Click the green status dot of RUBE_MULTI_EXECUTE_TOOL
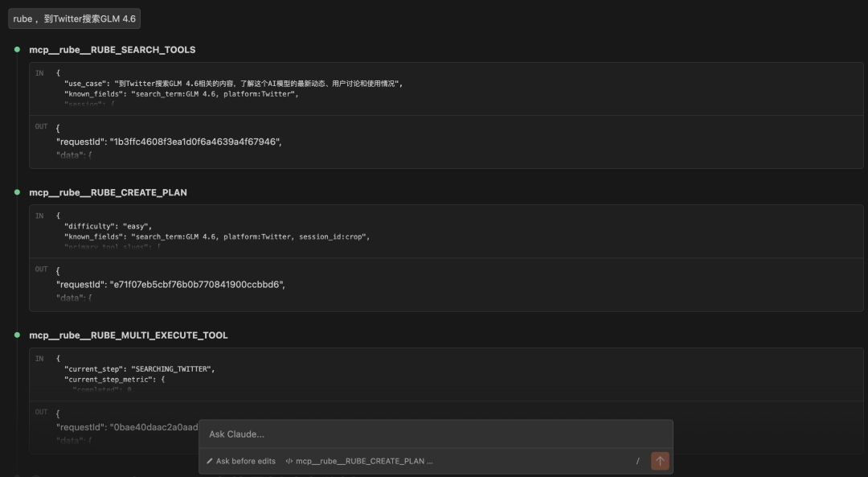Viewport: 868px width, 477px height. click(17, 335)
